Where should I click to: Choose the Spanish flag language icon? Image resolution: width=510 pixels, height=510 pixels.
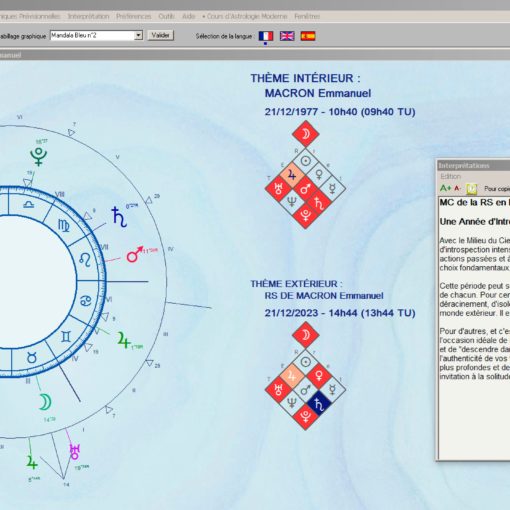[308, 36]
